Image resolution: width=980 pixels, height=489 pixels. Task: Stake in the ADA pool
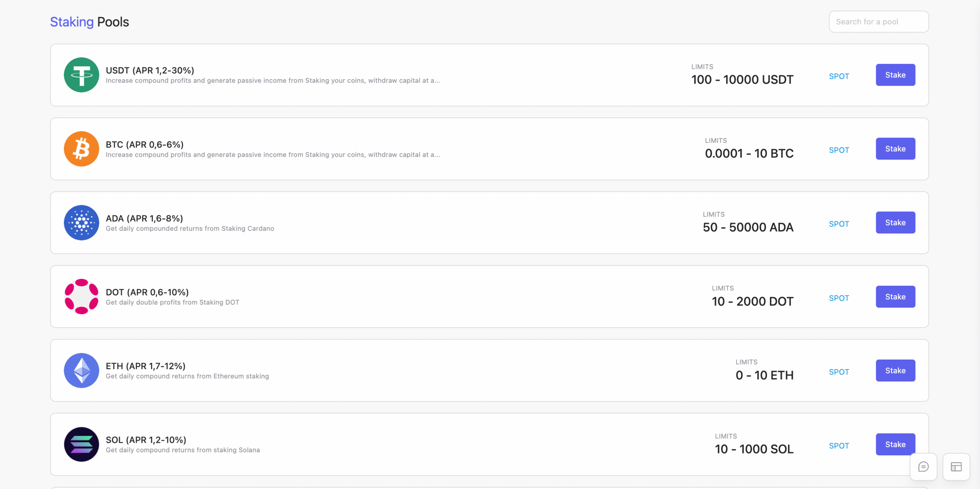[895, 223]
